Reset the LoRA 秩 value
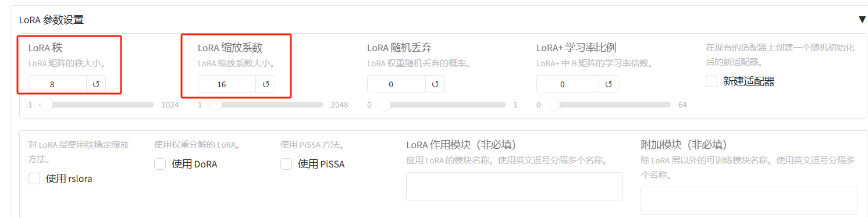 pyautogui.click(x=96, y=84)
